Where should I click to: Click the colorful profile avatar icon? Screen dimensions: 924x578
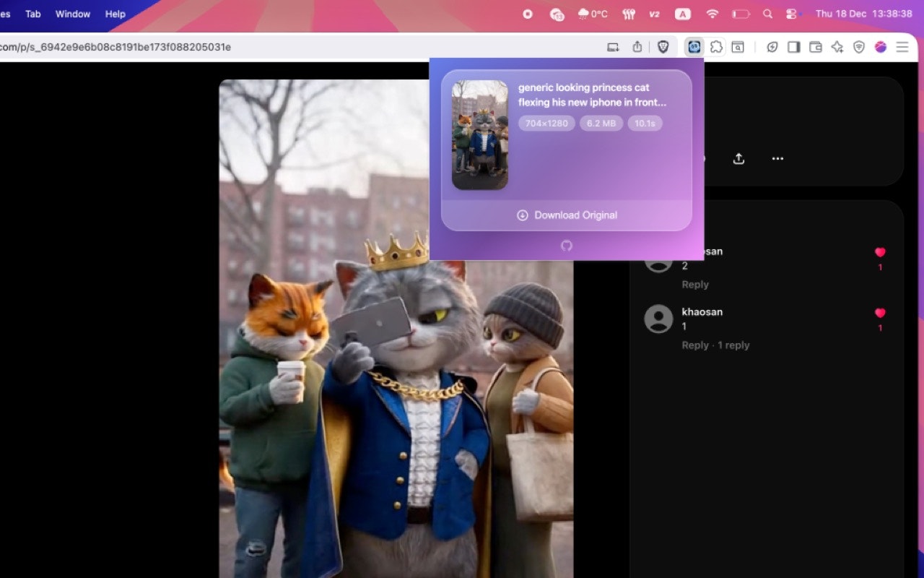[x=881, y=47]
